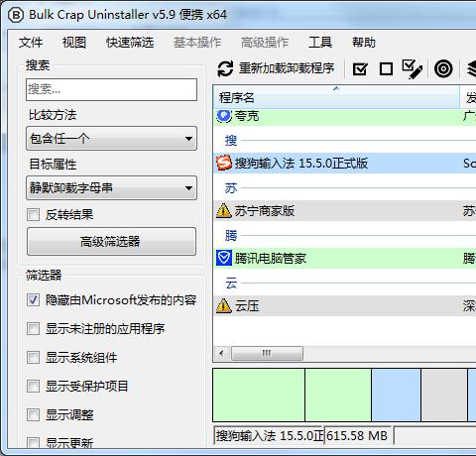Image resolution: width=476 pixels, height=456 pixels.
Task: Click the warning icon beside 苏宁商家版
Action: pos(224,210)
